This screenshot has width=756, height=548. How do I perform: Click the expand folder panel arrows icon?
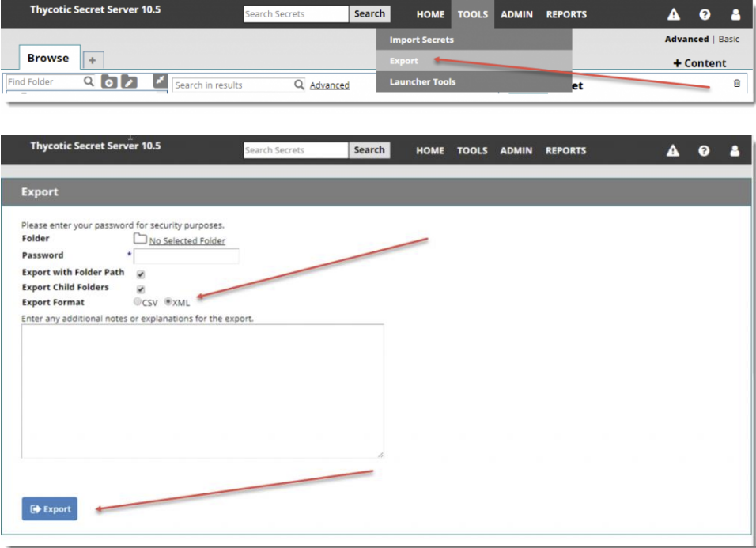point(160,80)
